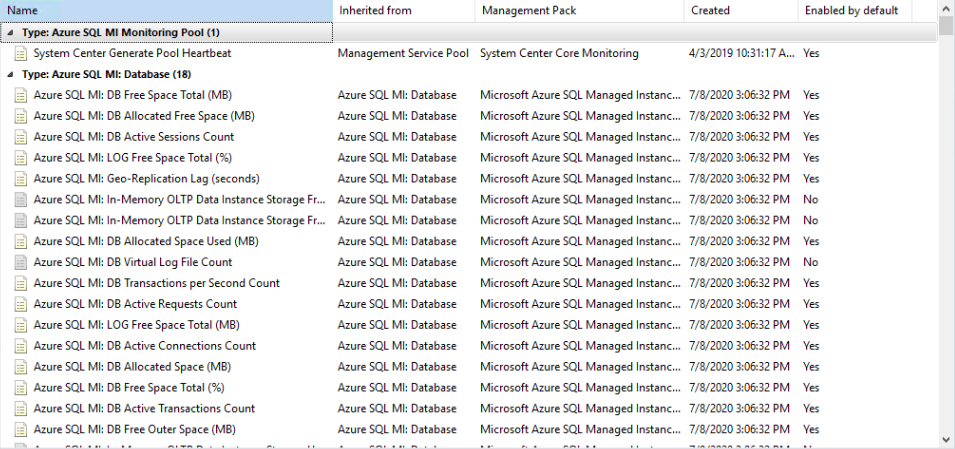Select the Type: Azure SQL MI: Database (18) header
The image size is (955, 449).
pyautogui.click(x=107, y=74)
